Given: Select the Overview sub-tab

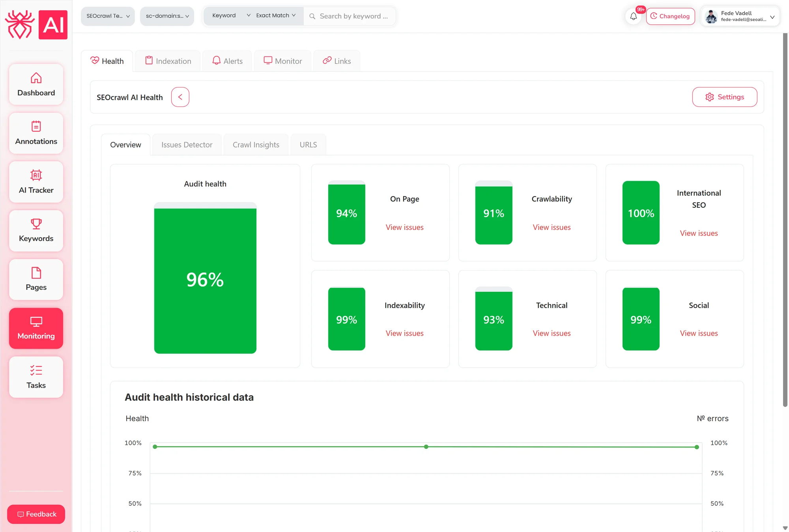Looking at the screenshot, I should (x=125, y=145).
